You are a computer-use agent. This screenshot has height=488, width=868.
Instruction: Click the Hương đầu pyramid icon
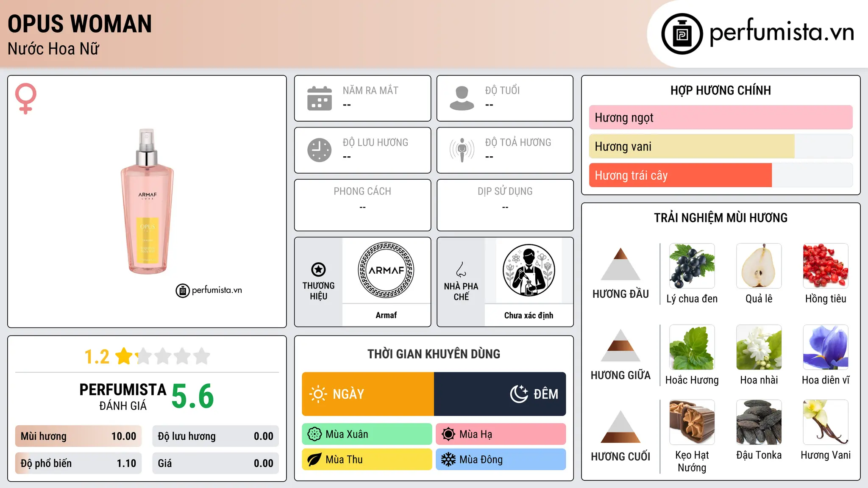click(620, 264)
